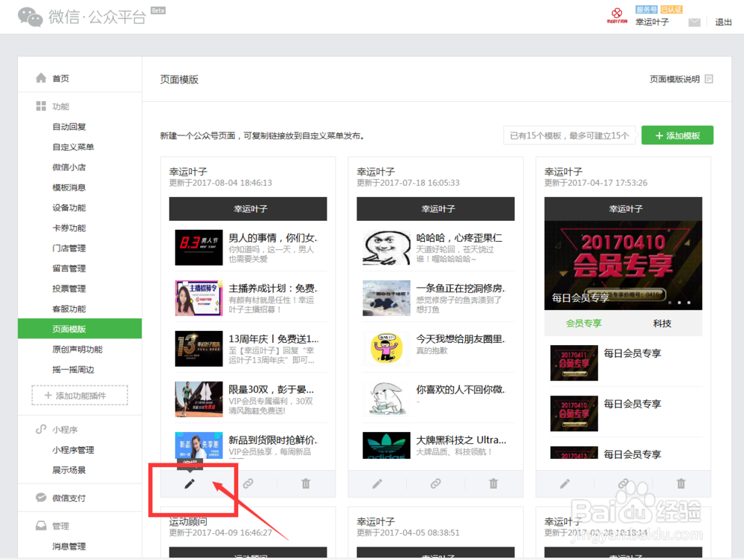Click the title 大牌黑科技之 Ultra...
744x560 pixels.
click(x=461, y=440)
